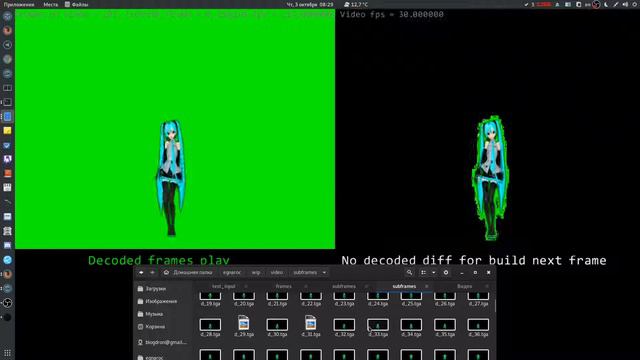Open the gmail account entry in the sidebar
This screenshot has width=640, height=360.
162,342
